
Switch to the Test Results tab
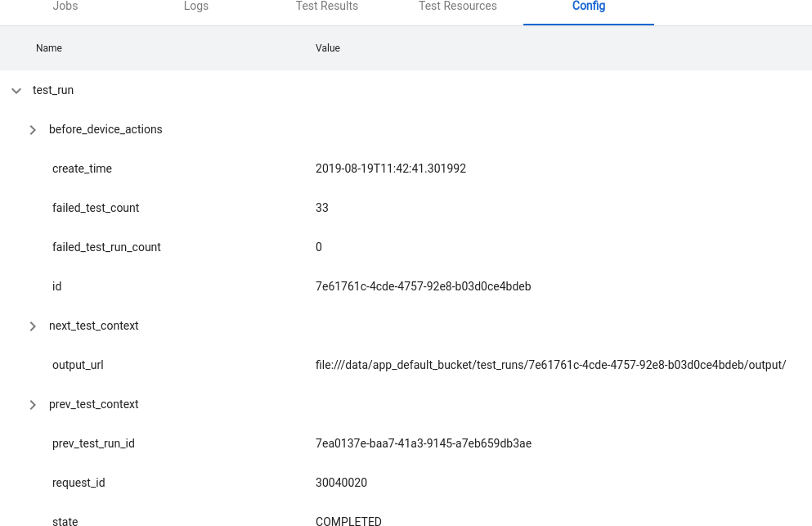click(x=326, y=7)
